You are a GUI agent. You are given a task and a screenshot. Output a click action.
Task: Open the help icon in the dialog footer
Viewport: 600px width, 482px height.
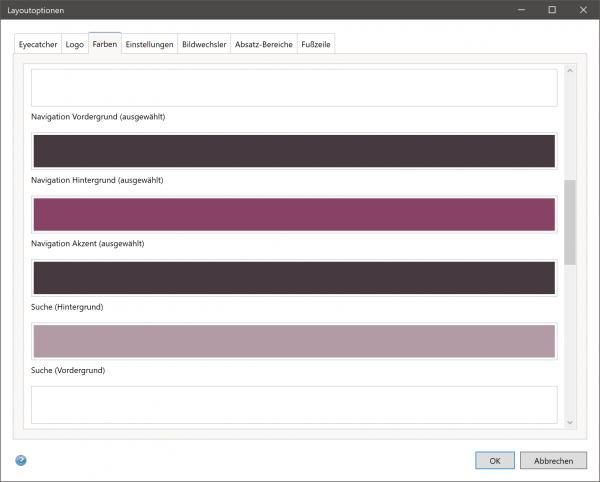tap(21, 460)
